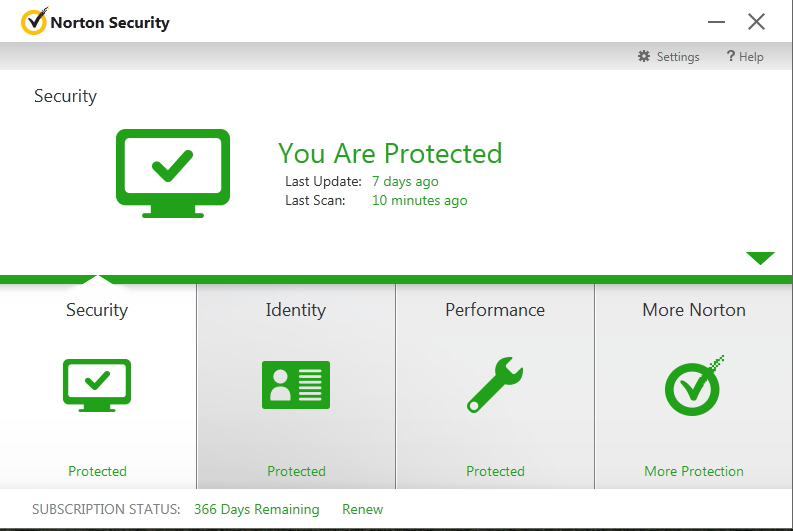Open the Security tab
The height and width of the screenshot is (531, 793).
97,310
